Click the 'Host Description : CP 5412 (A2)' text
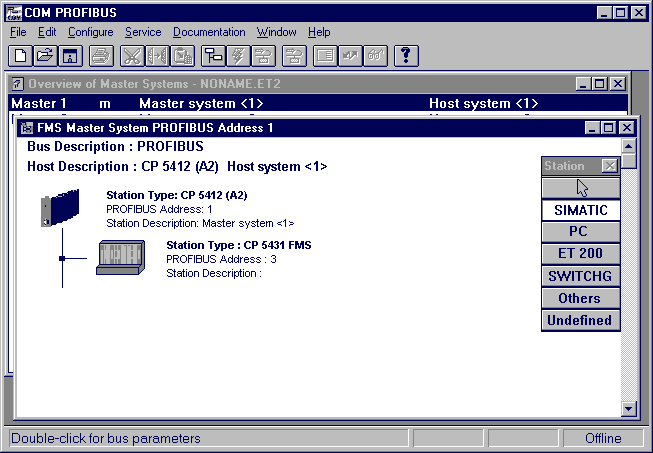The image size is (653, 453). click(123, 167)
